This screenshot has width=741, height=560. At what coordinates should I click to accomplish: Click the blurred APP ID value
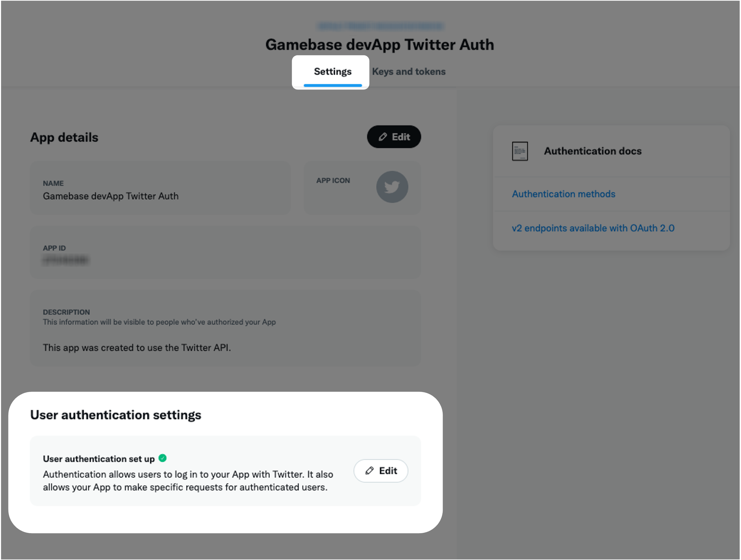(66, 260)
